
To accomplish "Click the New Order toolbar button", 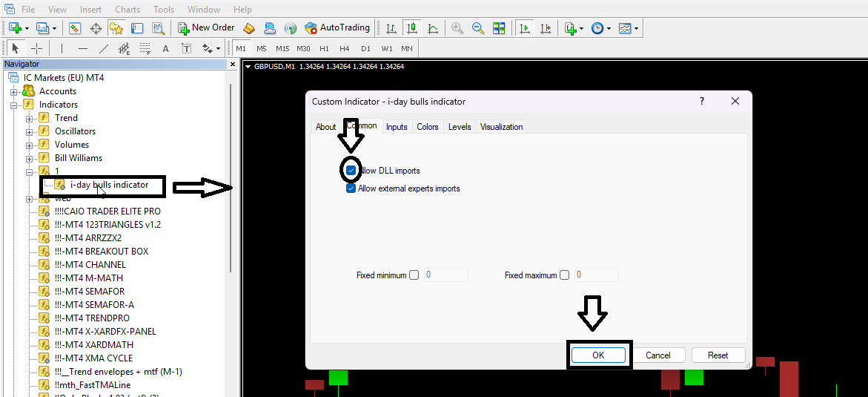I will coord(206,28).
